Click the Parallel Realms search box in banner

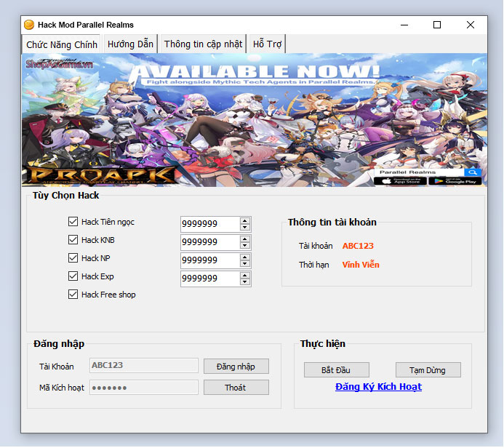419,172
